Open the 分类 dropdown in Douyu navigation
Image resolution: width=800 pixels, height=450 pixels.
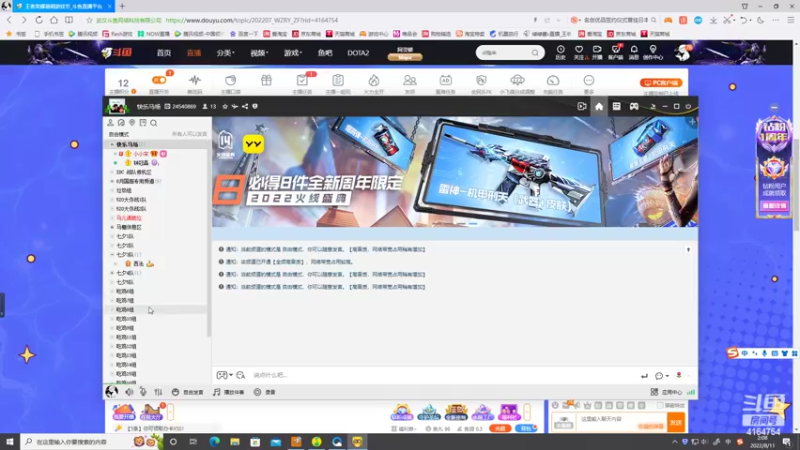click(225, 53)
